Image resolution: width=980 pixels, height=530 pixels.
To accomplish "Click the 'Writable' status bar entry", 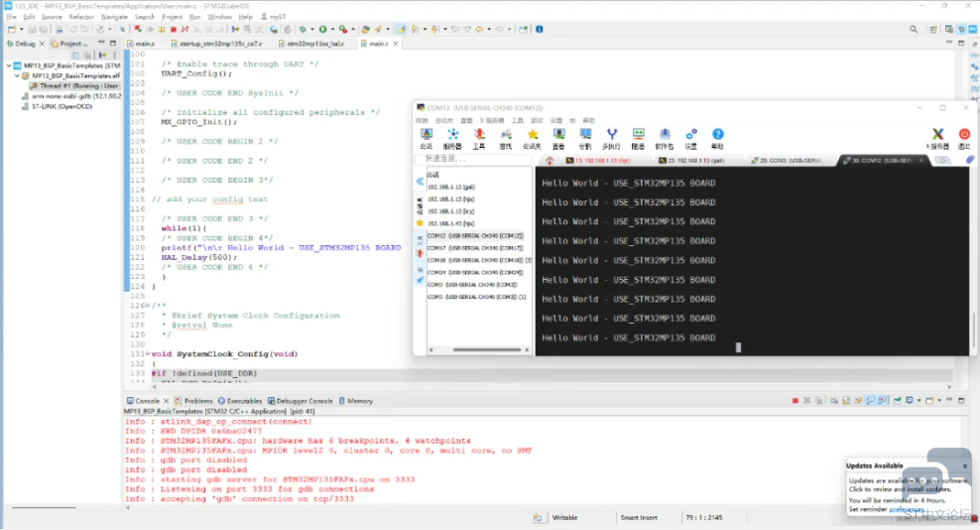I will [565, 517].
